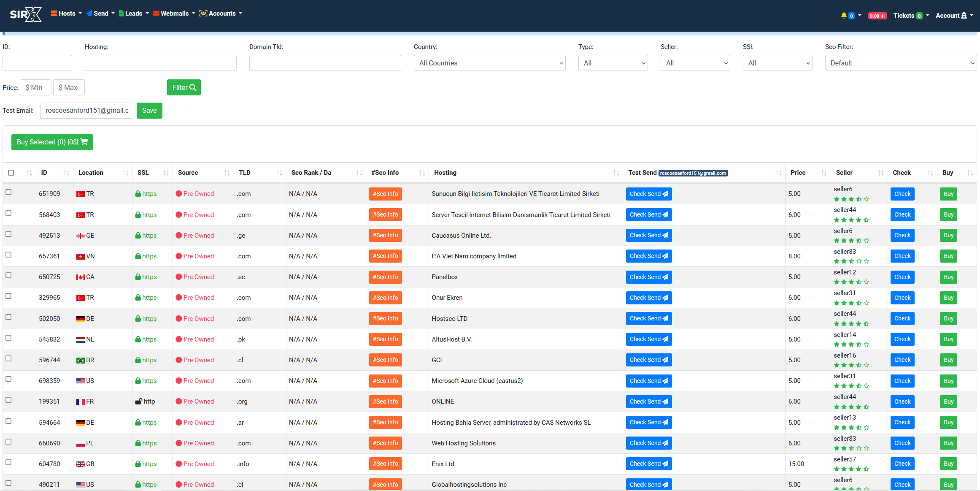Expand the SSI filter dropdown
The height and width of the screenshot is (491, 980).
(x=778, y=62)
